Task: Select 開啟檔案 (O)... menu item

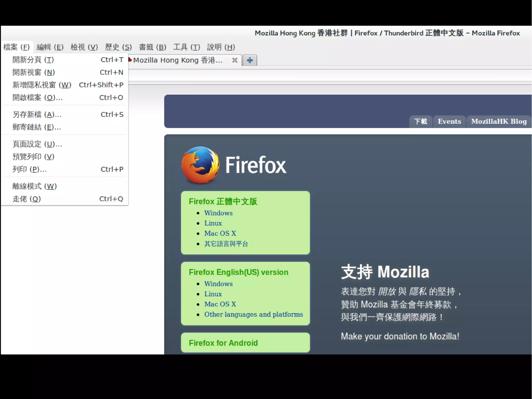Action: click(64, 97)
